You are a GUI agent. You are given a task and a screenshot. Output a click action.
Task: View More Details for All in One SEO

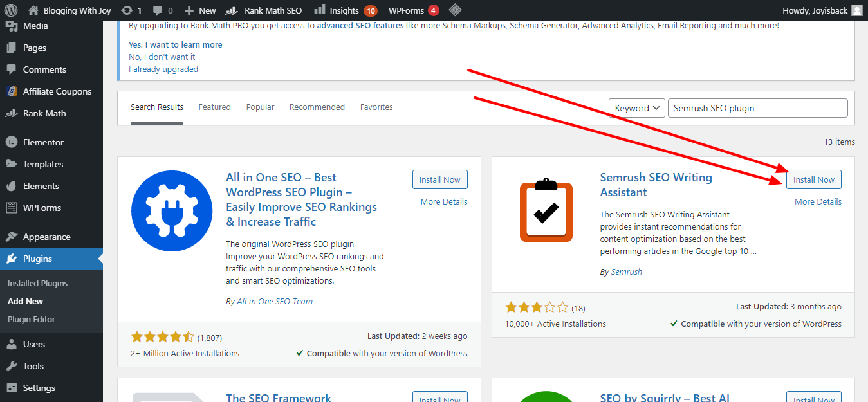[x=444, y=201]
